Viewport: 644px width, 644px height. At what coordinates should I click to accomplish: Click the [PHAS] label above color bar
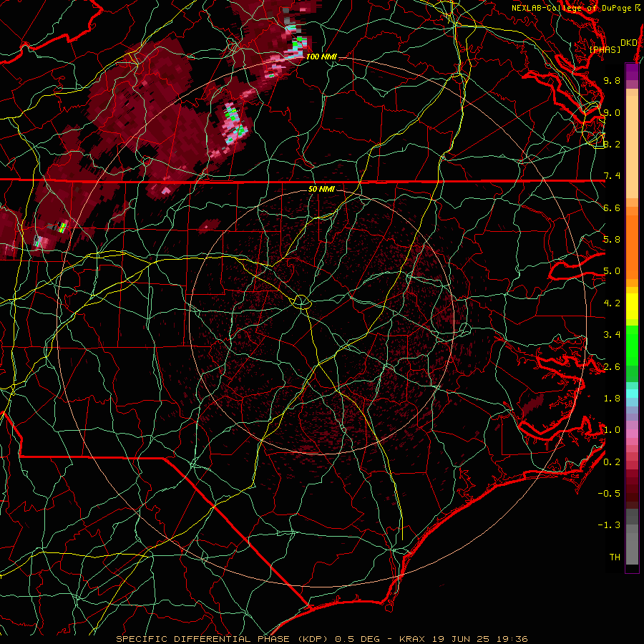click(x=605, y=49)
